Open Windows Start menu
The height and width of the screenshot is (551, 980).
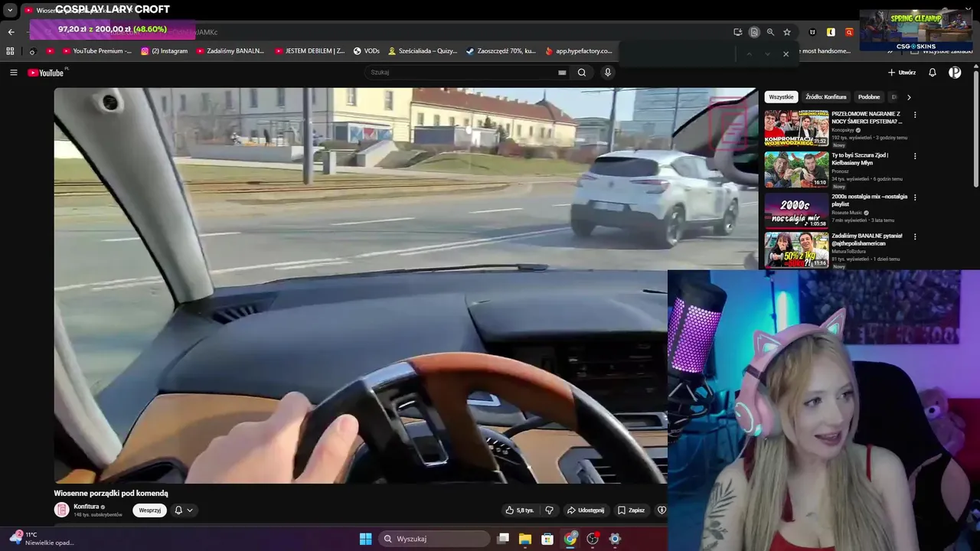[365, 539]
